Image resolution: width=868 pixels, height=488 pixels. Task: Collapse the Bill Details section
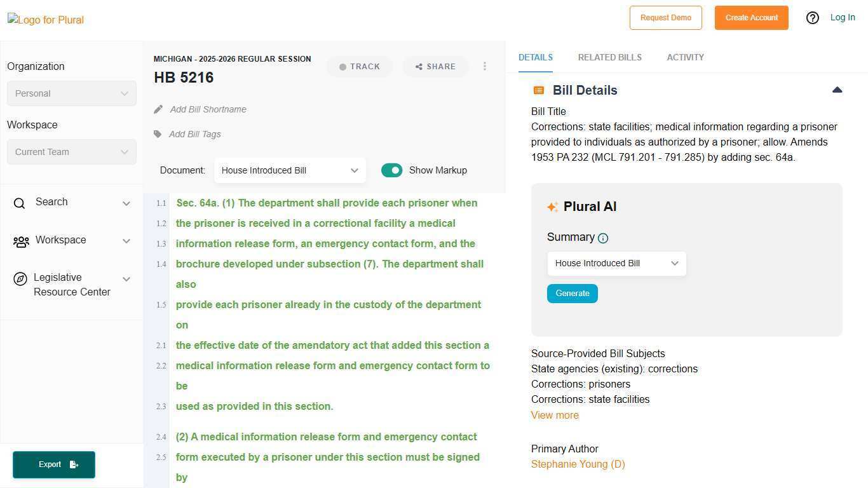click(837, 90)
